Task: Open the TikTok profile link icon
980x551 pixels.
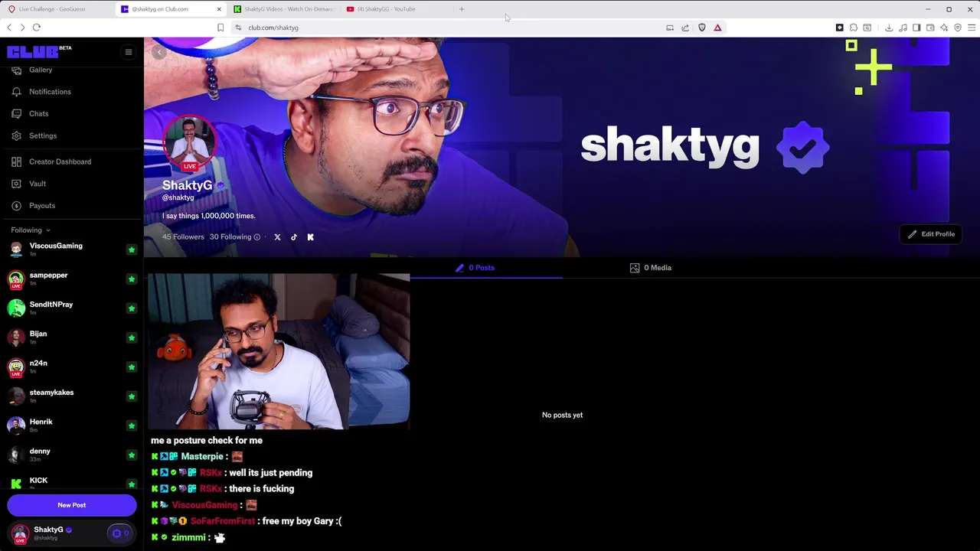Action: point(294,237)
